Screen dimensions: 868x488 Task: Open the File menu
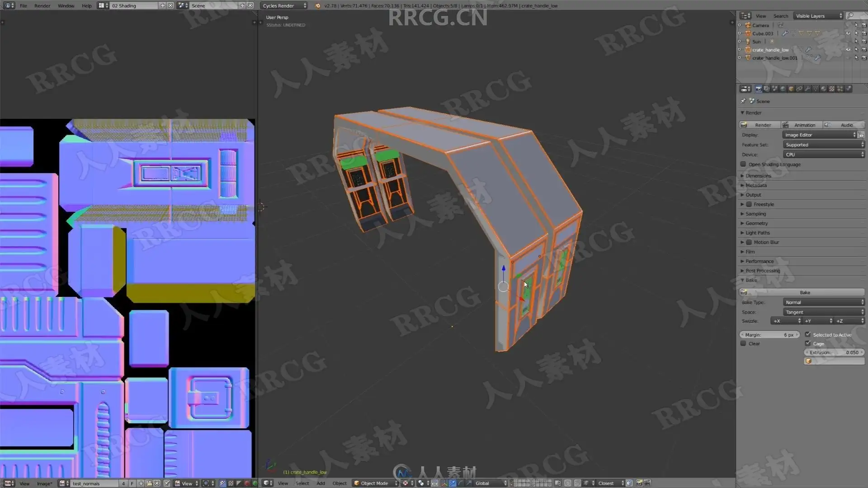click(24, 6)
